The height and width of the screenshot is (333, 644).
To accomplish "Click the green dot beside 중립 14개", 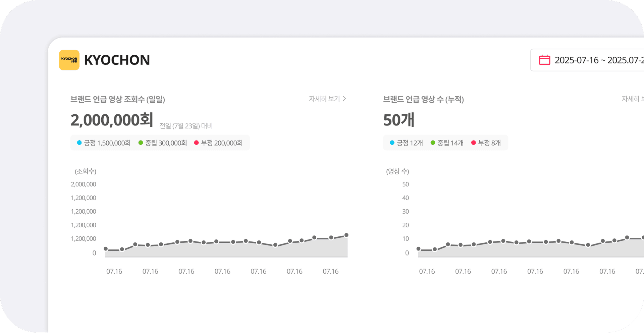I will point(433,143).
